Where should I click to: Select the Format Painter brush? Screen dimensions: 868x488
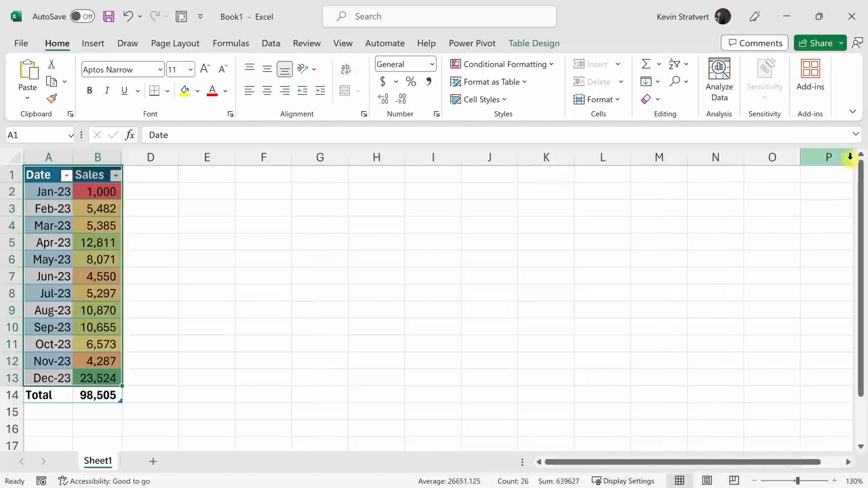coord(52,99)
